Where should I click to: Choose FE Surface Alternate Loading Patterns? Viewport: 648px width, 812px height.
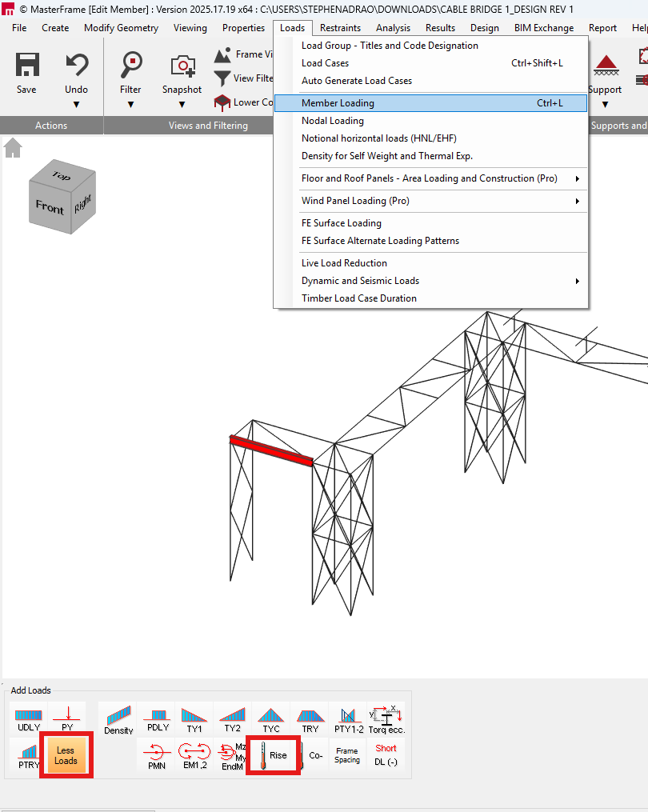(430, 241)
